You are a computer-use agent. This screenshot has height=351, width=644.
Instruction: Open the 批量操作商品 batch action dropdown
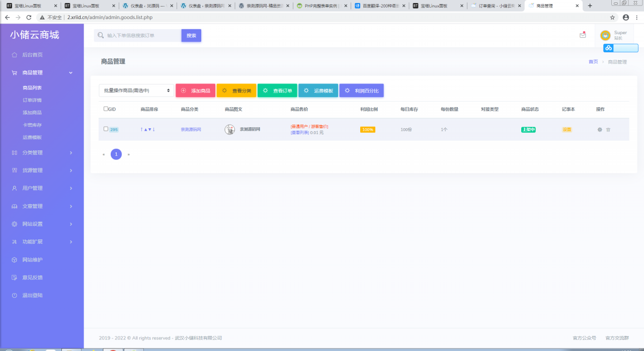[136, 91]
